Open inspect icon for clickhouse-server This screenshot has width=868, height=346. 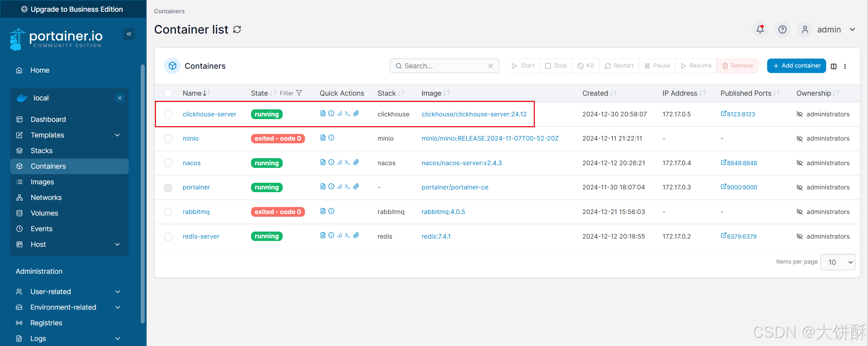click(x=331, y=113)
